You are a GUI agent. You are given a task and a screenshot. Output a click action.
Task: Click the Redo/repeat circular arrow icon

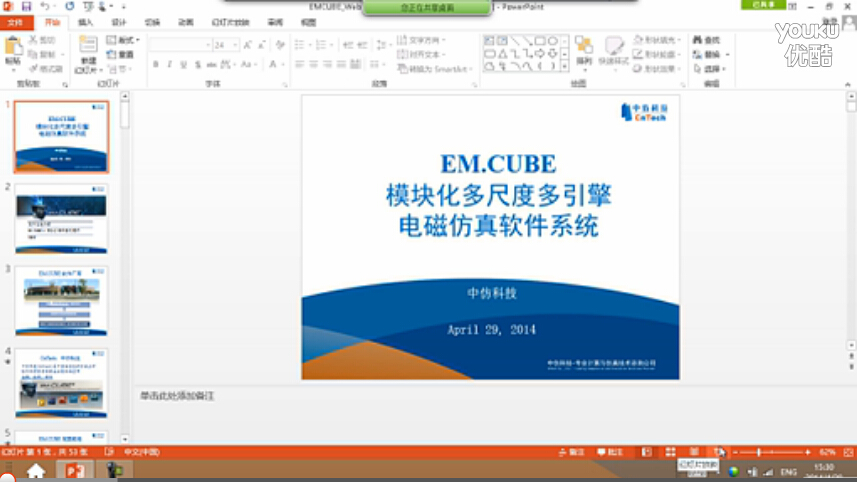69,7
